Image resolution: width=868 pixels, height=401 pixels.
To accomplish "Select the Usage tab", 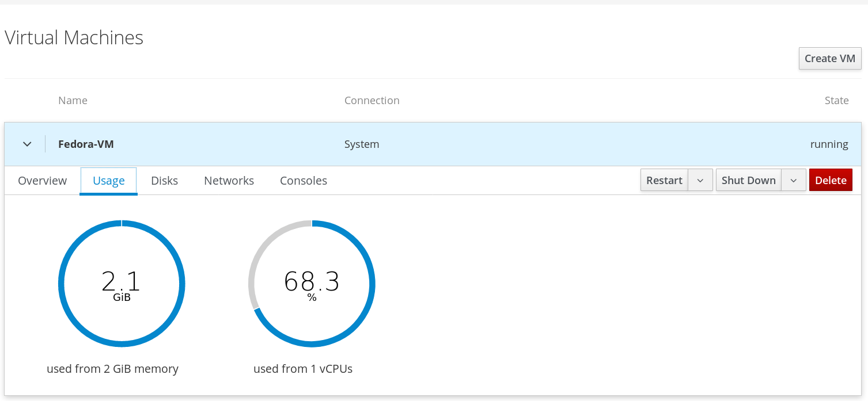I will [x=109, y=181].
